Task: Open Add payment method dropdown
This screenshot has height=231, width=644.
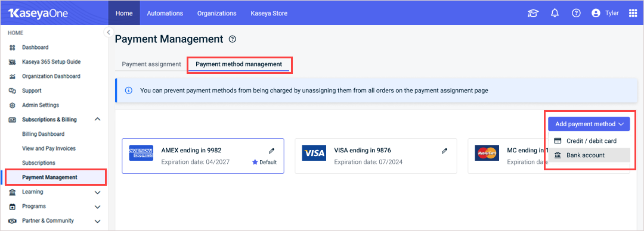Action: [589, 124]
